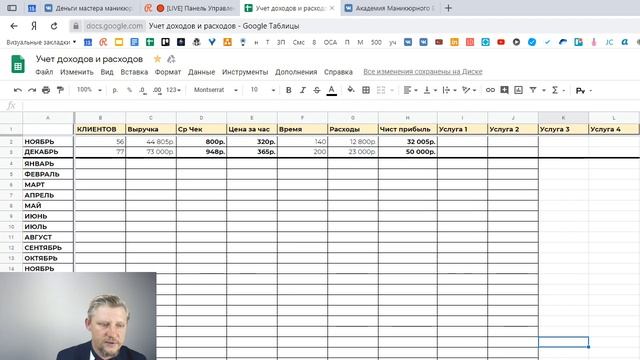
Task: Open Google Sheets home green icon
Action: tap(18, 64)
